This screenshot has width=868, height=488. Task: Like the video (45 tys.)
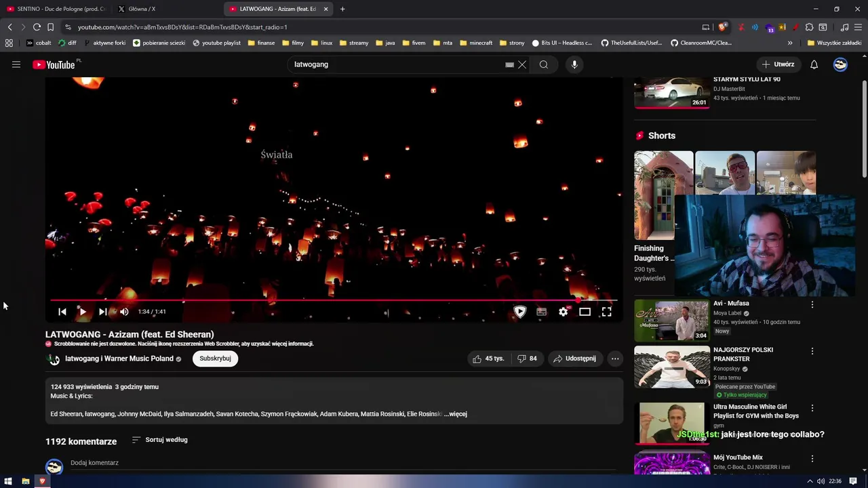click(489, 359)
